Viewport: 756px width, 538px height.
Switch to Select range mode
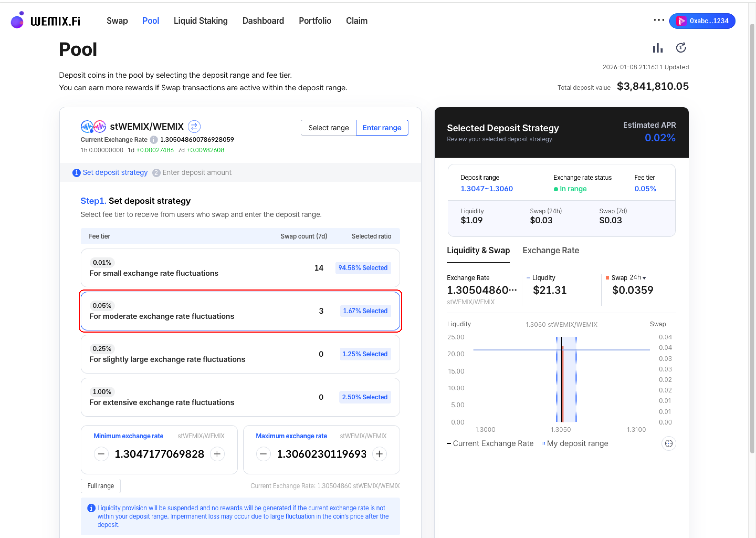pos(328,128)
